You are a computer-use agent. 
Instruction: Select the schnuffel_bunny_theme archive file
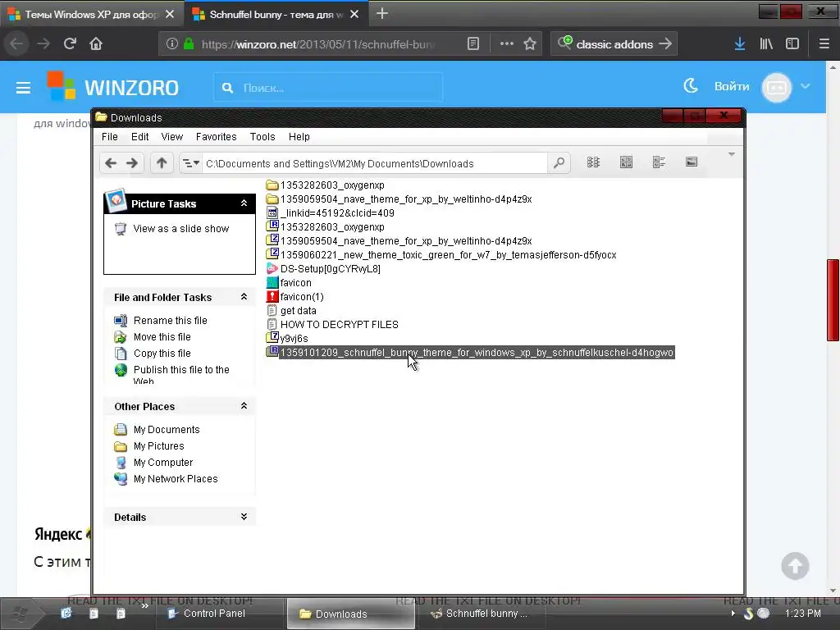470,353
